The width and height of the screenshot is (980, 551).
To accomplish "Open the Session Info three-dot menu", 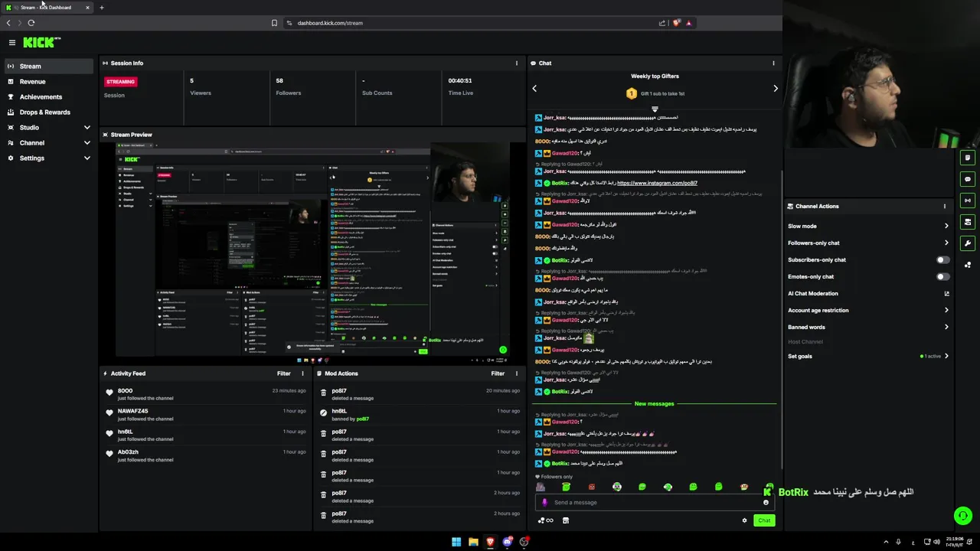I will coord(517,64).
